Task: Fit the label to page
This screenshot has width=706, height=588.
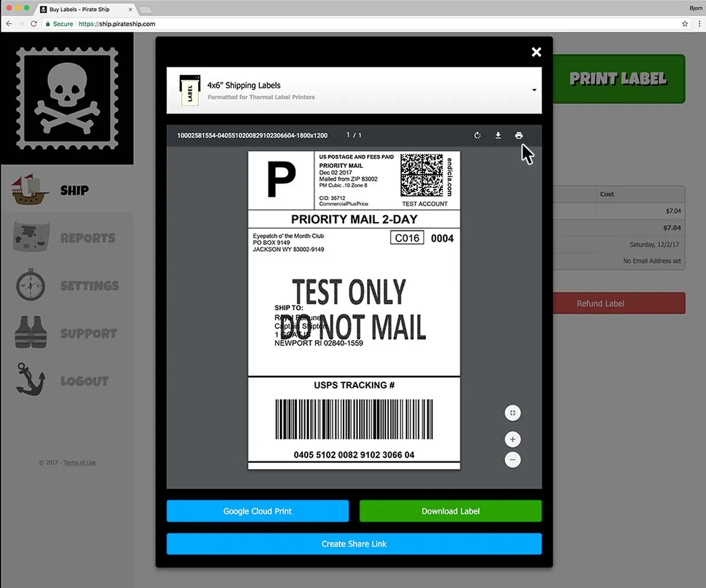Action: click(512, 413)
